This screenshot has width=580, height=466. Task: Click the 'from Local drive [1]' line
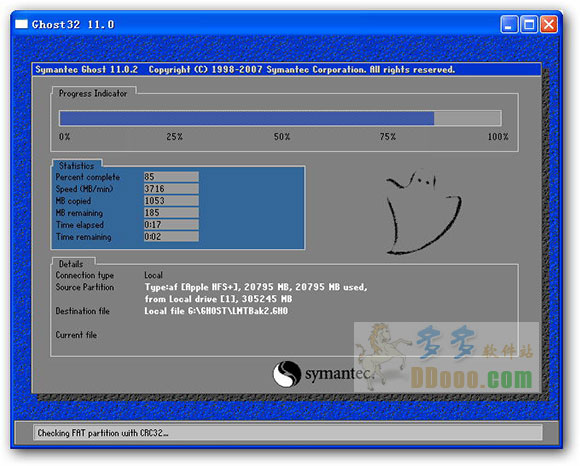point(218,299)
